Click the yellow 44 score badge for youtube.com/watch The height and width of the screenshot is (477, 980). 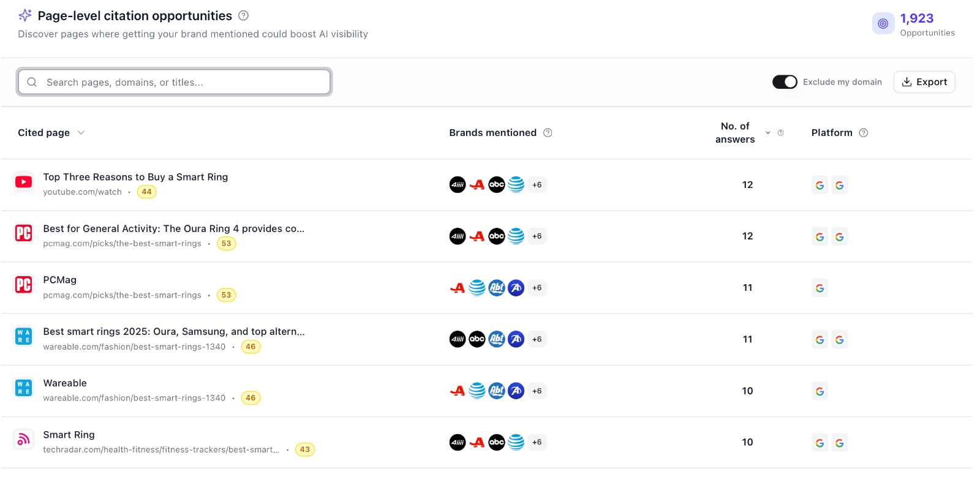tap(146, 192)
